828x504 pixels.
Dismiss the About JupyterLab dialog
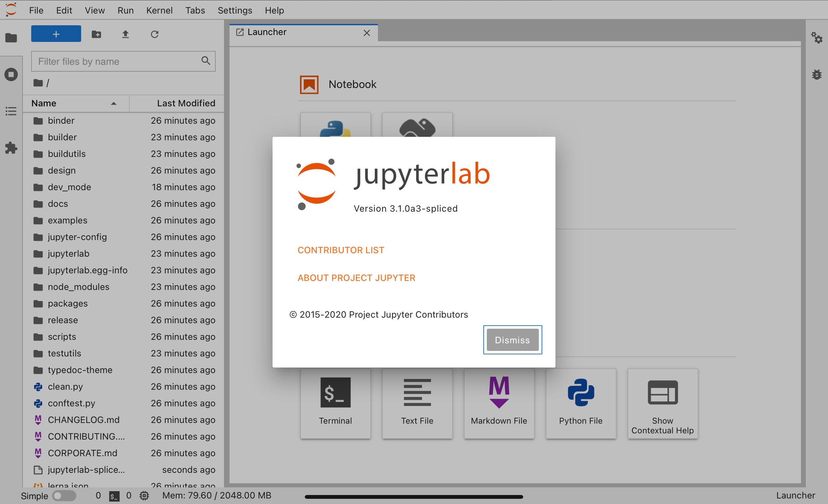(512, 340)
